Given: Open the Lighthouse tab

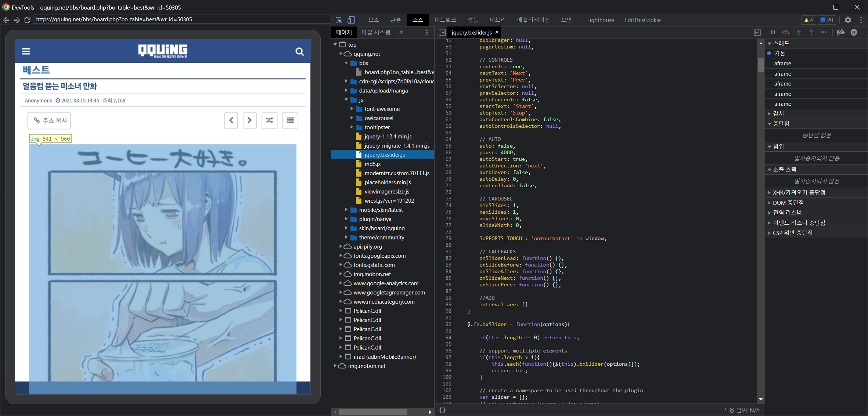Looking at the screenshot, I should pos(600,20).
